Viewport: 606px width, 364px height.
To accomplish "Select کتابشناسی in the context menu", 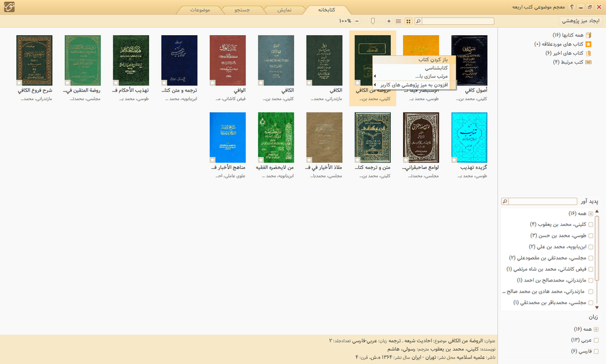I will pos(414,68).
